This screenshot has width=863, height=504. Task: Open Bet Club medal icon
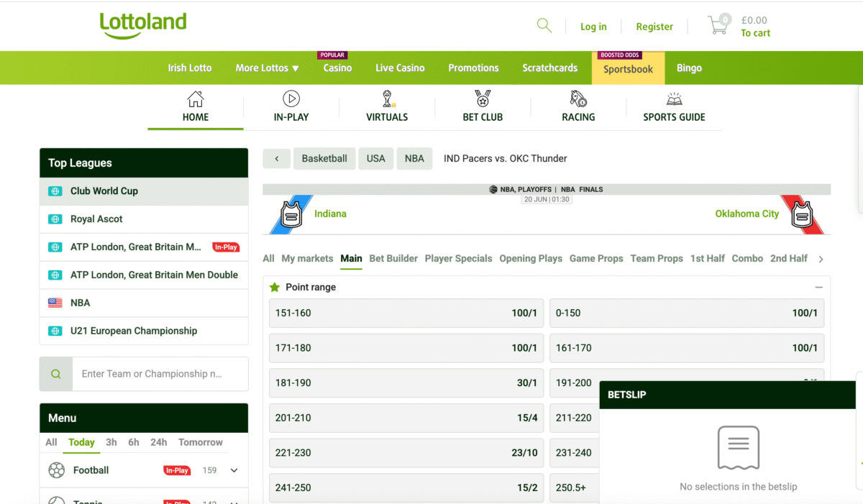pos(483,98)
